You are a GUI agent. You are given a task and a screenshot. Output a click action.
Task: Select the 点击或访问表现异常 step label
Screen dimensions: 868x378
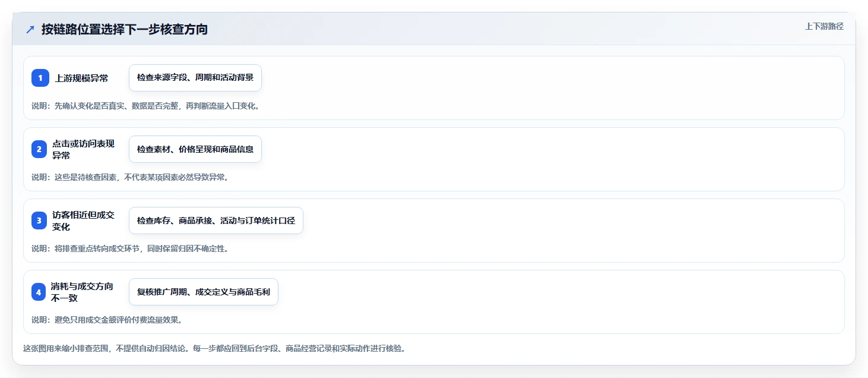click(83, 149)
